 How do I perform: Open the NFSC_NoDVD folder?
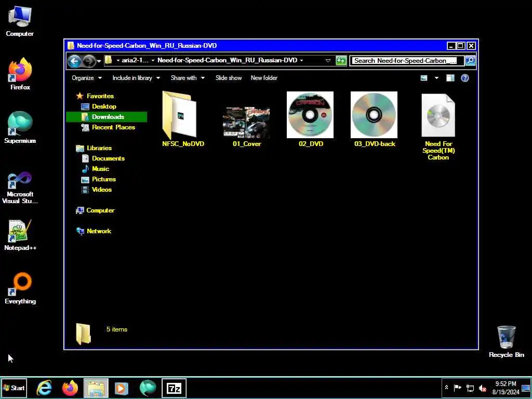[x=183, y=119]
